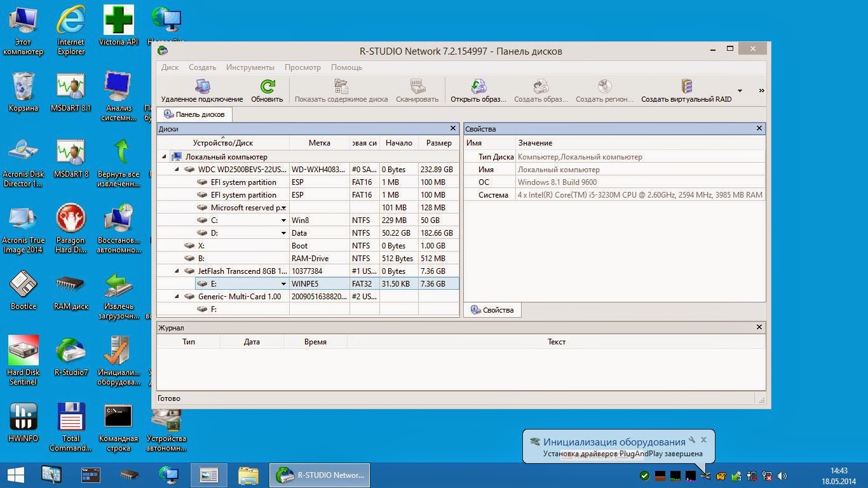The height and width of the screenshot is (488, 868).
Task: Select the Этот компьютер desktop icon
Action: [24, 30]
